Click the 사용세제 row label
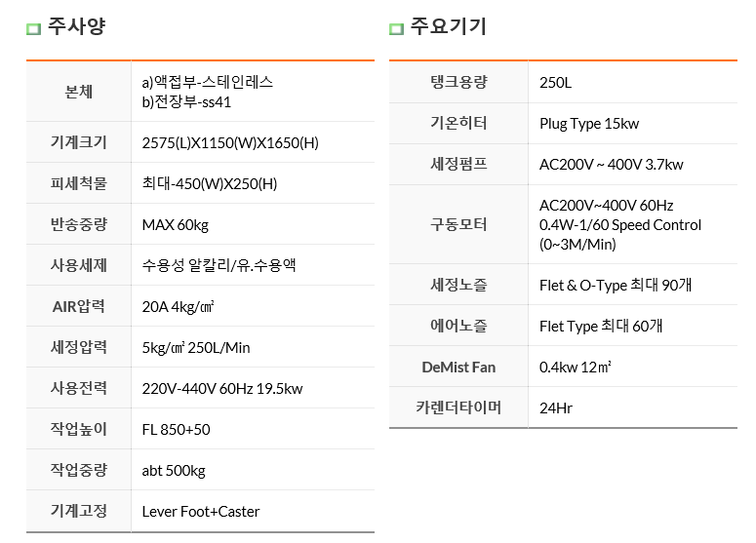This screenshot has height=543, width=756. pos(79,265)
